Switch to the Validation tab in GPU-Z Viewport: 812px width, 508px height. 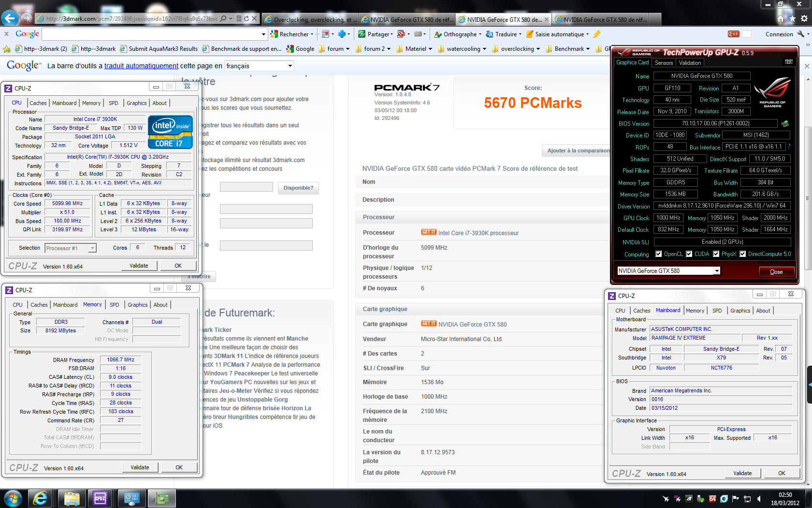click(x=690, y=63)
